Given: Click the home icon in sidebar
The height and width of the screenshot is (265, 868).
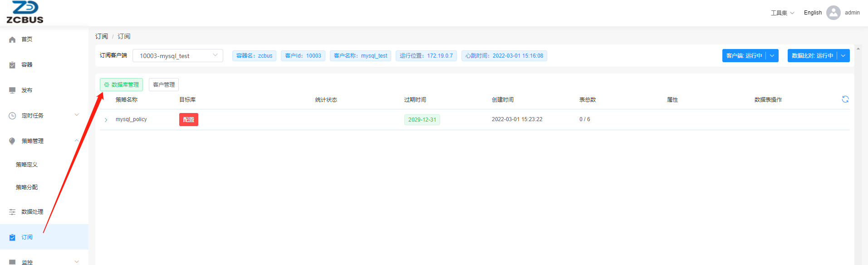Looking at the screenshot, I should tap(12, 39).
